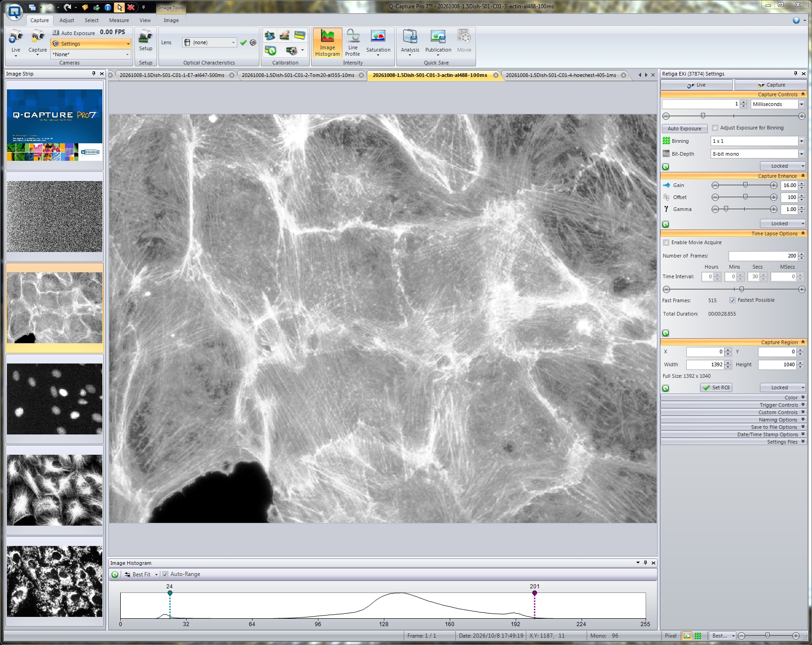The image size is (812, 645).
Task: Click the Capture button in settings panel
Action: coord(771,85)
